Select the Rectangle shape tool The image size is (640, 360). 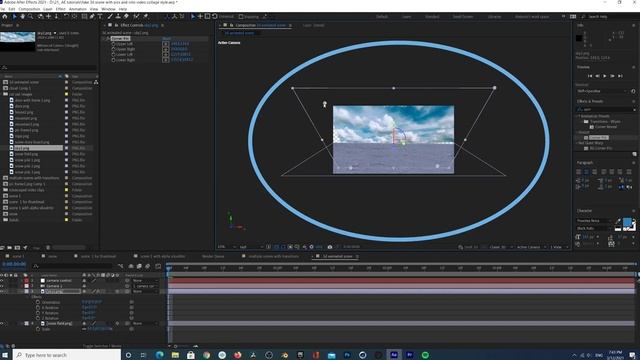pyautogui.click(x=84, y=16)
